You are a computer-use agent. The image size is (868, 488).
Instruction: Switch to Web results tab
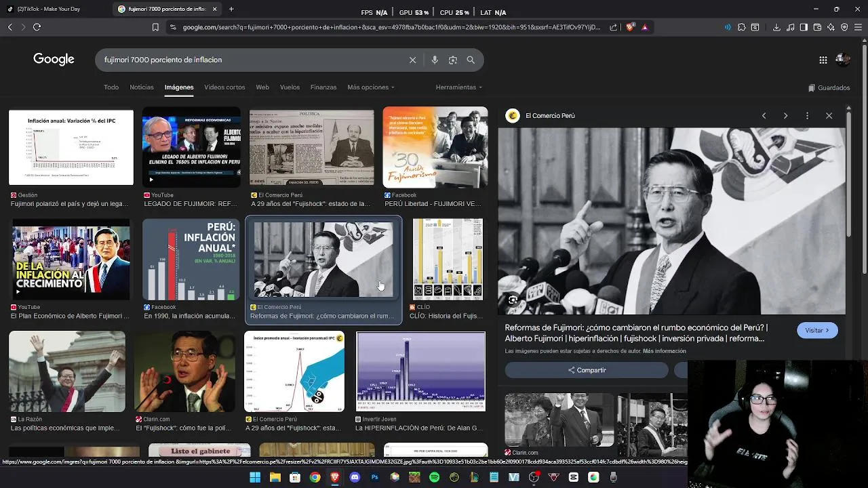(x=262, y=87)
